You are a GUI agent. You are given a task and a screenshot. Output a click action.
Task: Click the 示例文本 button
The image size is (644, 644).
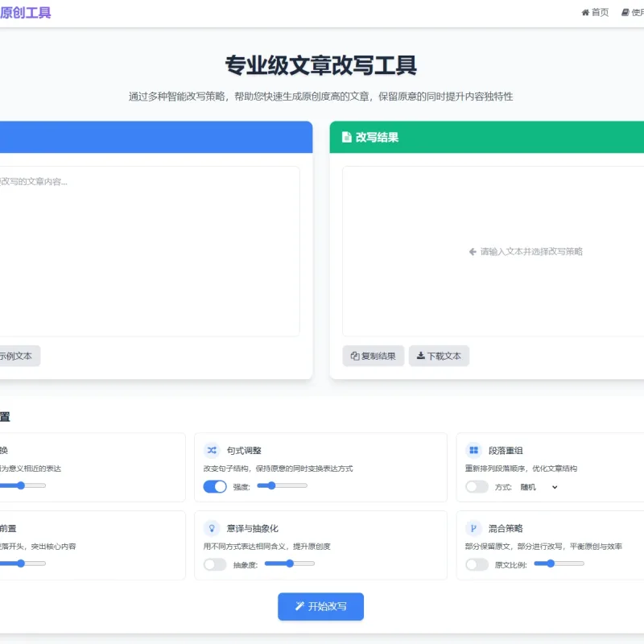19,356
